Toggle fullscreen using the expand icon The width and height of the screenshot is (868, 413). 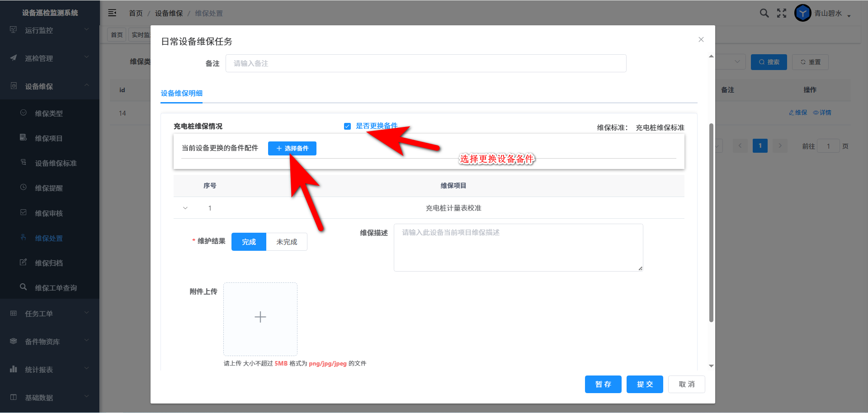782,13
